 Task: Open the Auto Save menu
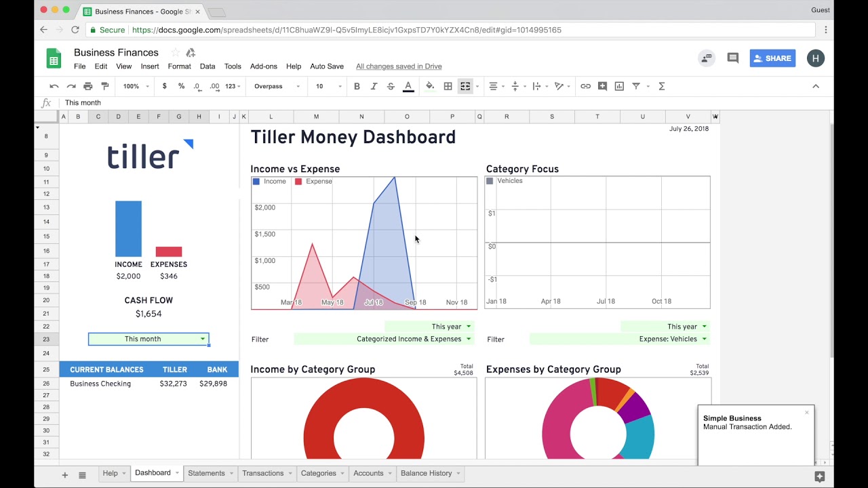pyautogui.click(x=327, y=66)
